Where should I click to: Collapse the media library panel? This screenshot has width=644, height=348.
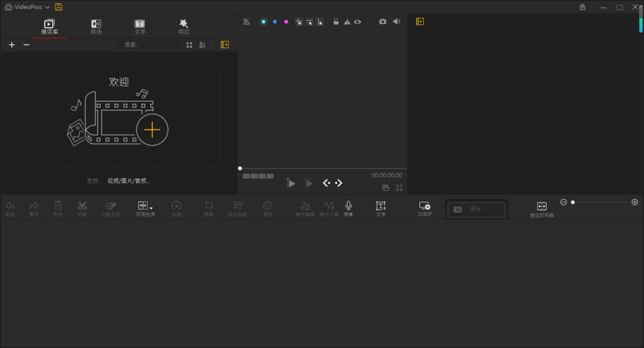point(225,45)
